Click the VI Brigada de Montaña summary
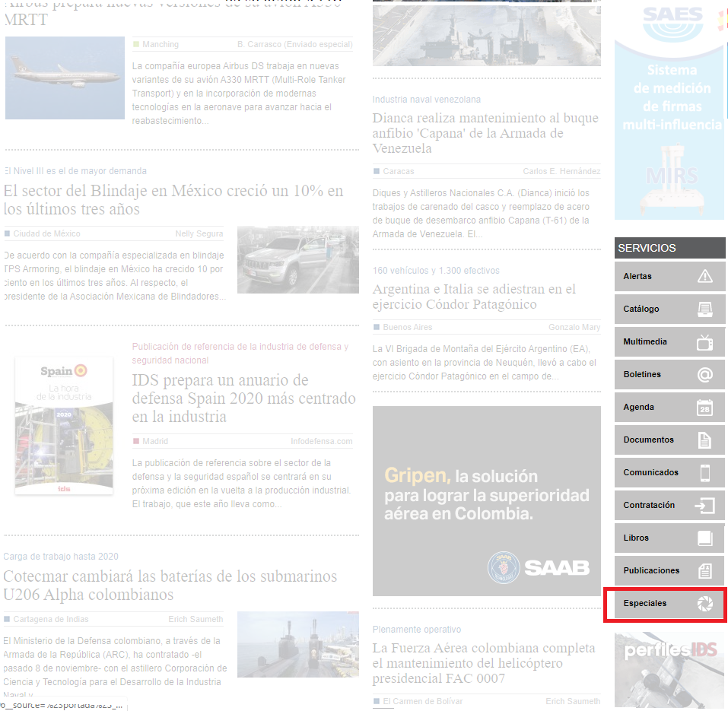 [485, 363]
